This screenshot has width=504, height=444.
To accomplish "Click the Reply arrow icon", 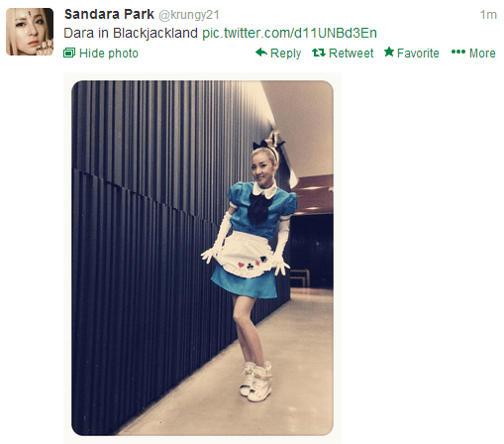I will coord(261,53).
